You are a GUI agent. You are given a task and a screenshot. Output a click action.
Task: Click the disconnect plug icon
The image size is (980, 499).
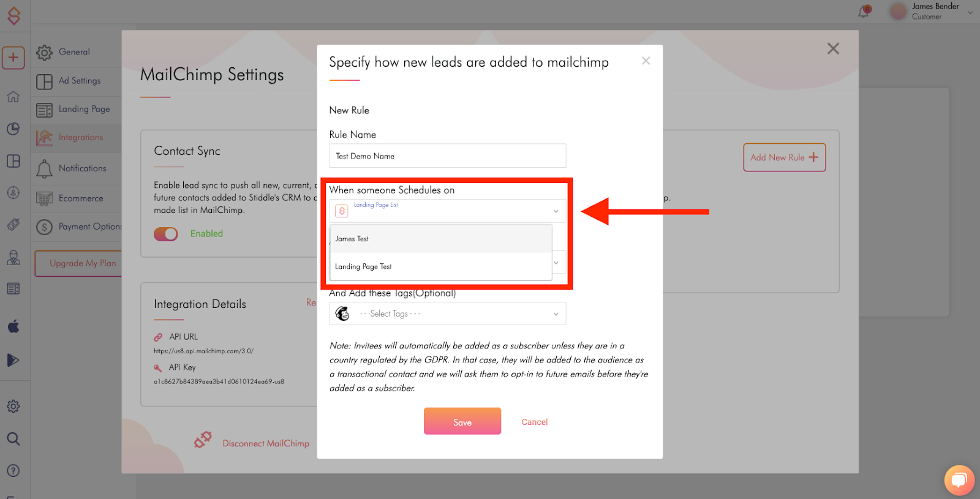coord(203,440)
